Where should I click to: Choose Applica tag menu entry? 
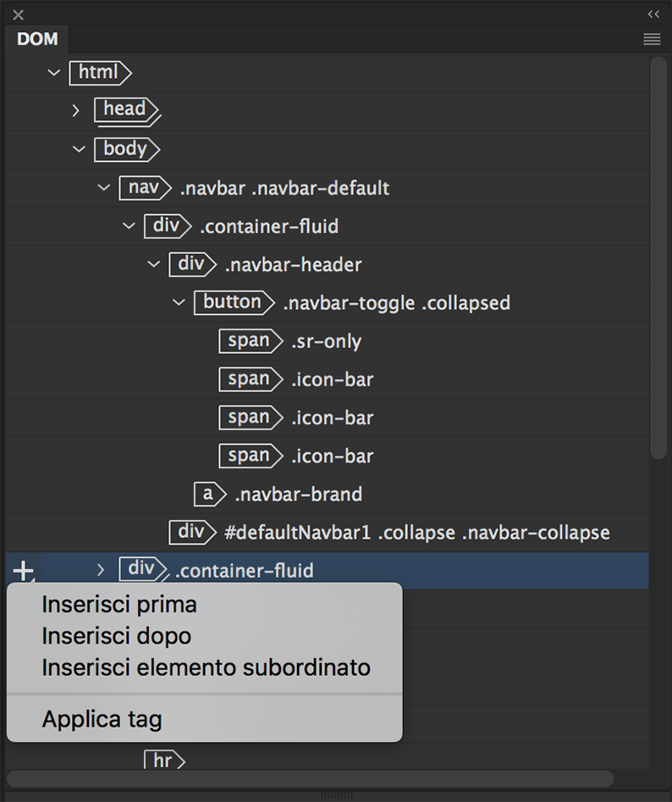click(x=102, y=720)
